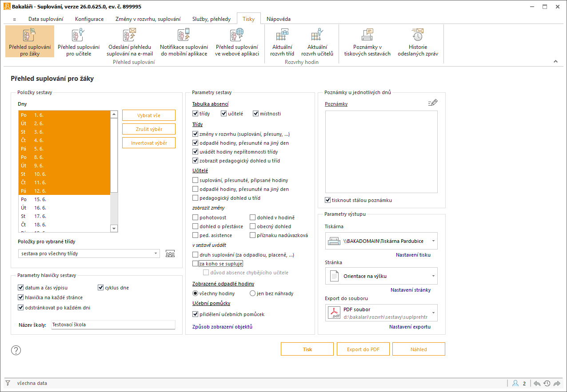Open the Nastavení tisku link

(x=413, y=255)
